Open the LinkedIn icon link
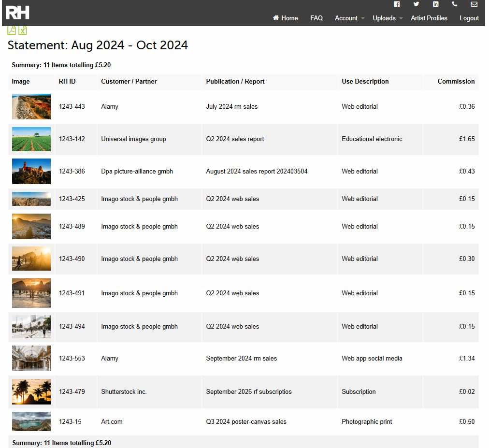489x448 pixels. [x=435, y=4]
